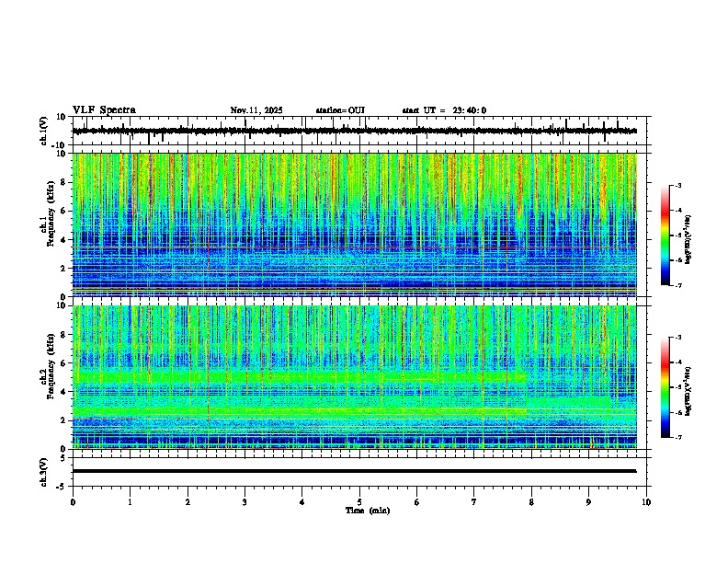Screen dimensions: 728x563
Task: Click the ch.1 spectrogram color scale bar
Action: [x=665, y=236]
